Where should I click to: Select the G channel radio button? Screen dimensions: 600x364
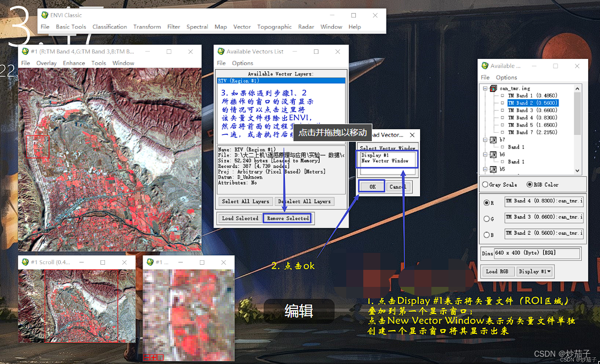[x=486, y=219]
